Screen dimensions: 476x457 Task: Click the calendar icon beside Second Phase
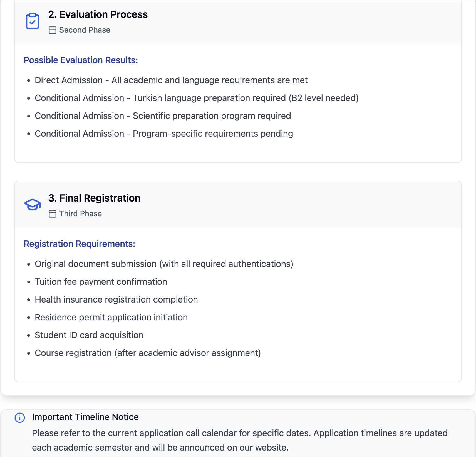(53, 30)
